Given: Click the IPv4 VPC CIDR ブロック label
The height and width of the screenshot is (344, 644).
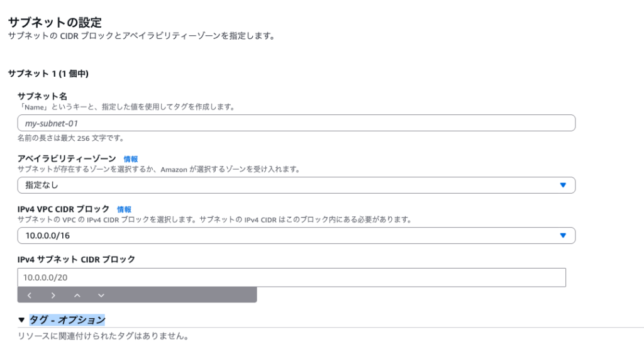Looking at the screenshot, I should coord(64,209).
